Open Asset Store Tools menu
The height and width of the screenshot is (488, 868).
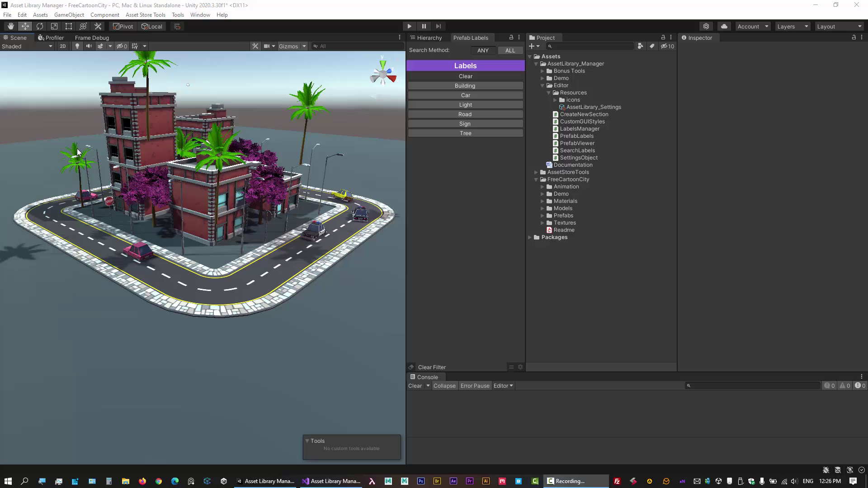coord(146,15)
